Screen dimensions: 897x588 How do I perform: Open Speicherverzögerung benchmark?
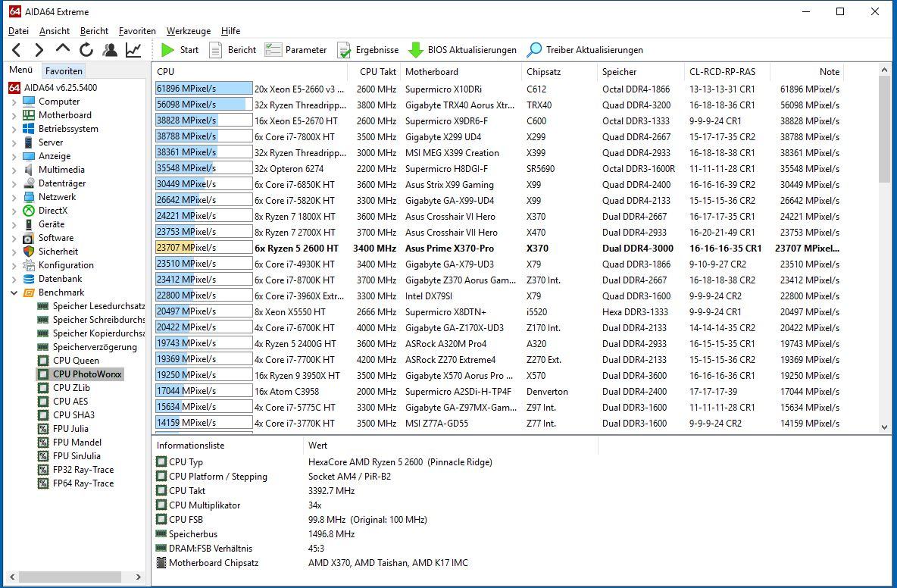pos(87,347)
